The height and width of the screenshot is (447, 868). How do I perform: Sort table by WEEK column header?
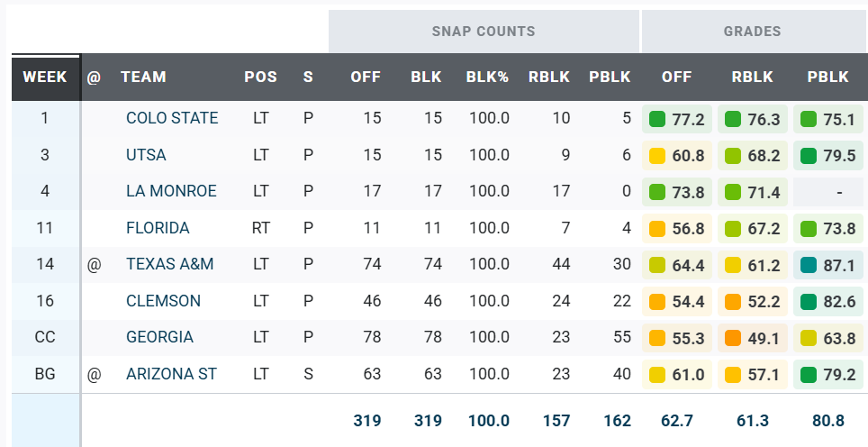(x=45, y=77)
